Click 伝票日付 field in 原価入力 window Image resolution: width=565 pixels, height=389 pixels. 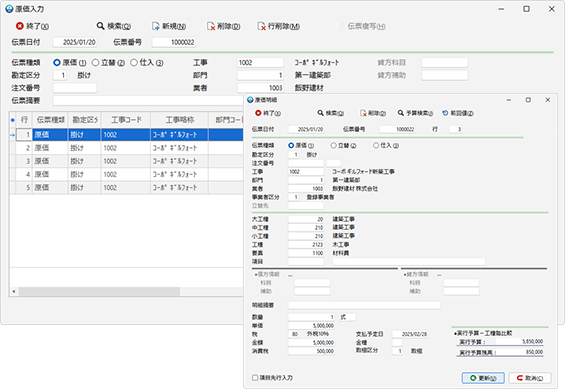click(75, 42)
